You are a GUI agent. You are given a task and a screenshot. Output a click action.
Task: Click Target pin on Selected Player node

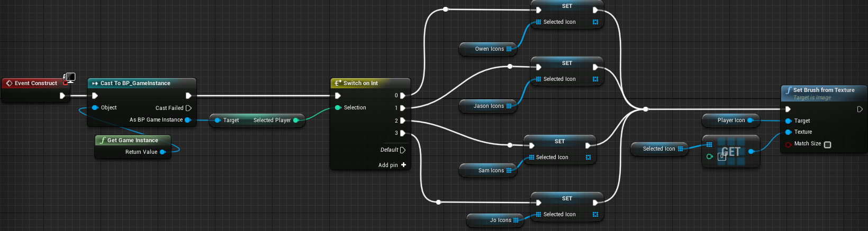point(218,120)
